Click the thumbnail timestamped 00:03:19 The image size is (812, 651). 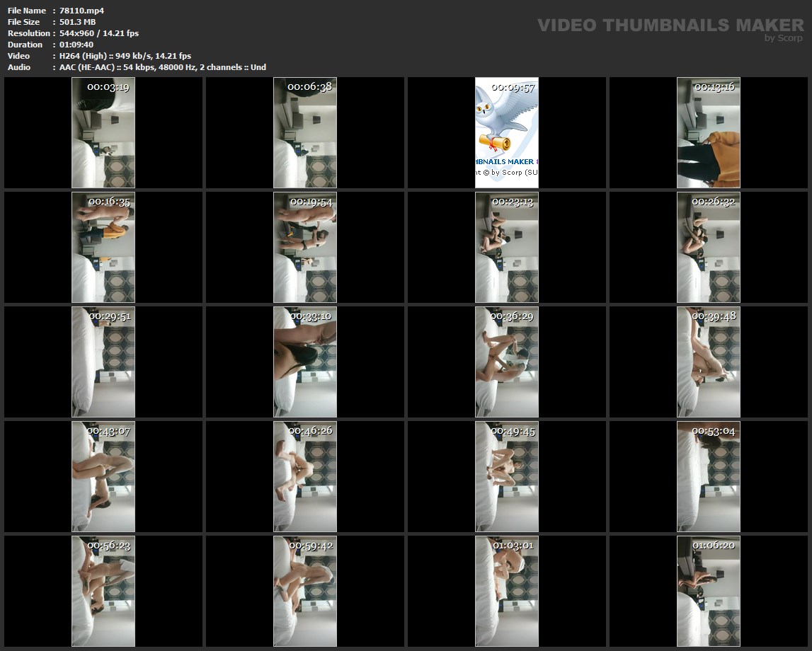(x=103, y=134)
